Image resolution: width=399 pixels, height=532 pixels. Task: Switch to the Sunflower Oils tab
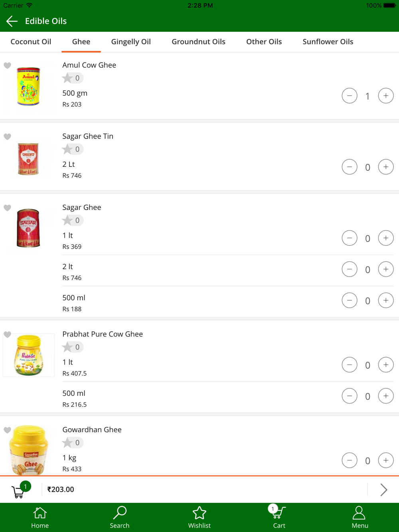pyautogui.click(x=328, y=42)
